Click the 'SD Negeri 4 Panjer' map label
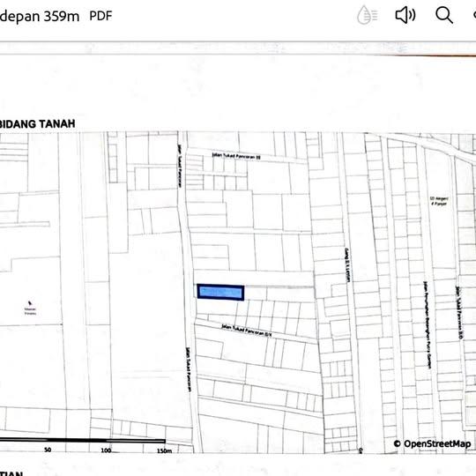The height and width of the screenshot is (476, 476). (439, 201)
